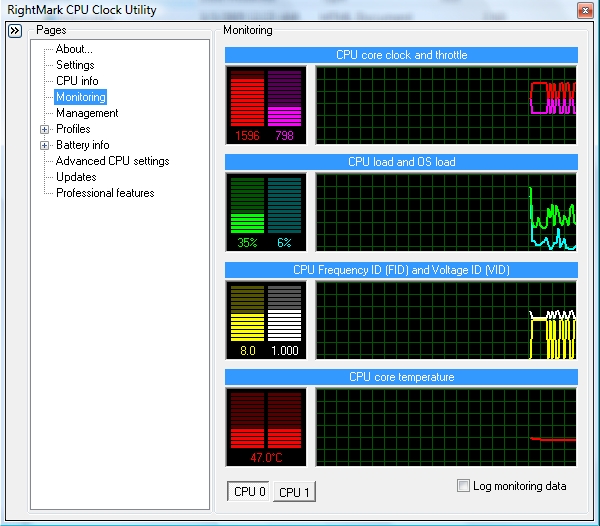Click the magenta throttle bar meter
This screenshot has width=600, height=526.
point(284,98)
